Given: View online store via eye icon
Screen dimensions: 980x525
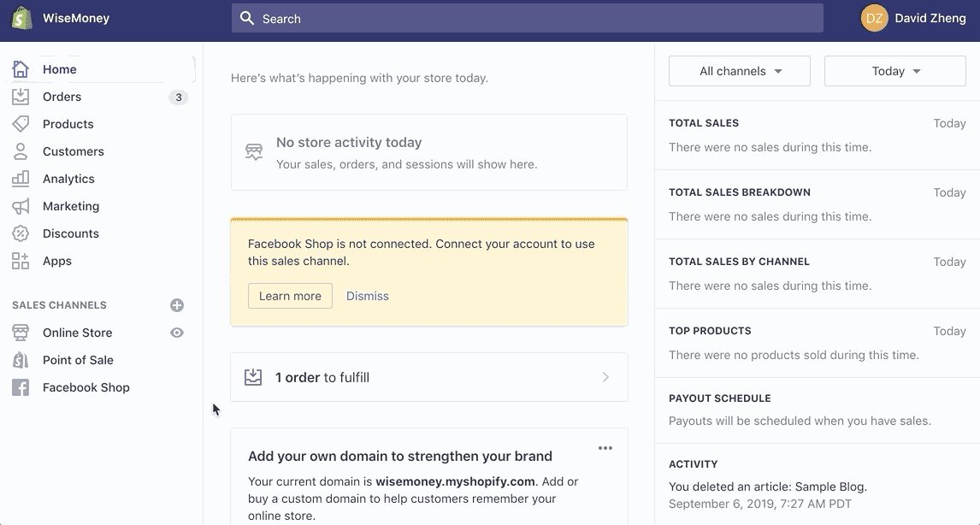Looking at the screenshot, I should coord(177,333).
